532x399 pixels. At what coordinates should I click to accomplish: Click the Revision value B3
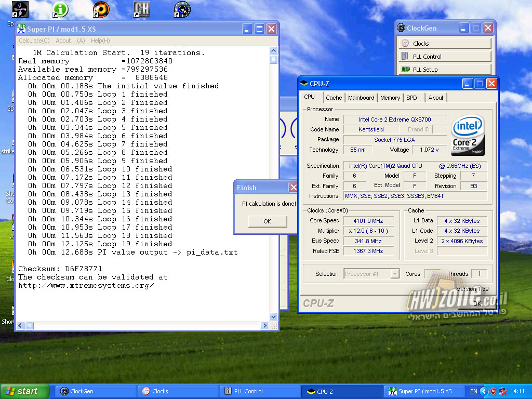(474, 186)
